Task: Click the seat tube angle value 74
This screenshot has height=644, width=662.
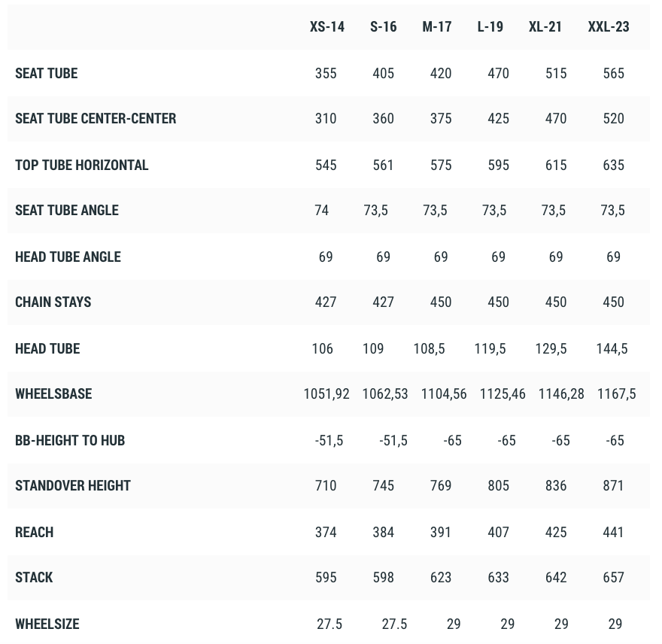Action: point(322,211)
